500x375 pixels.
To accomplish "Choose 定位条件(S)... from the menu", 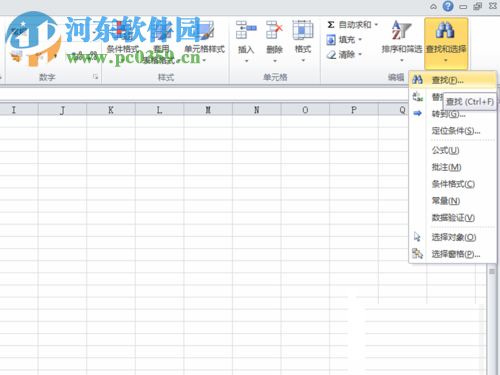I will [x=452, y=131].
